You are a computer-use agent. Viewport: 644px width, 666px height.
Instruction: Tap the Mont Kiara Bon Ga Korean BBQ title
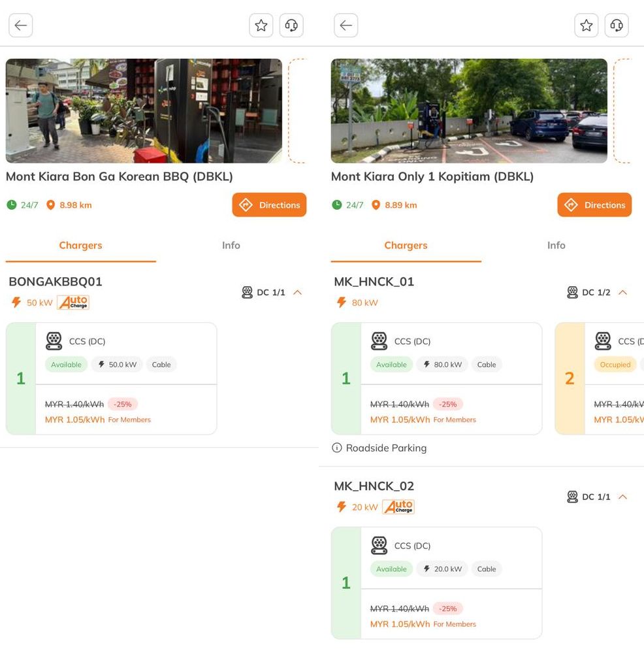pyautogui.click(x=120, y=176)
